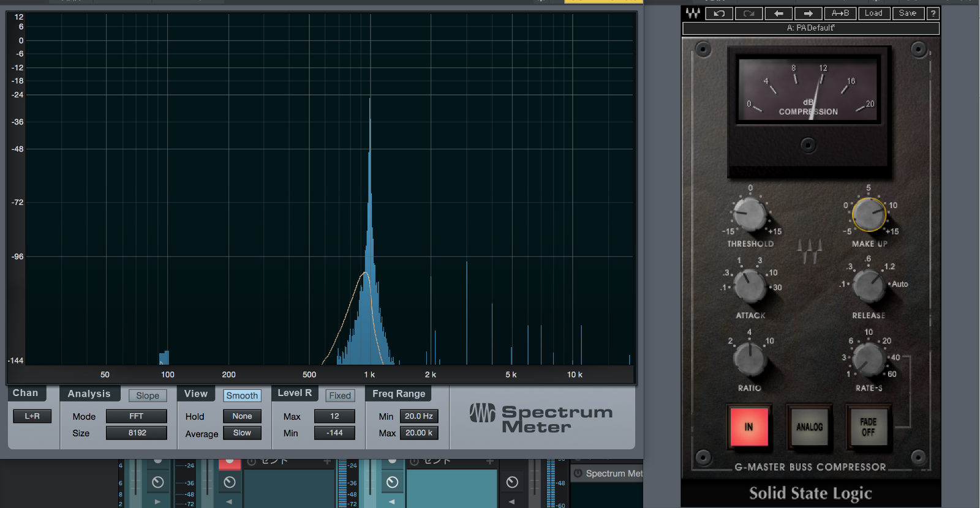Open the Average dropdown set to Slow
The height and width of the screenshot is (508, 980).
(242, 433)
